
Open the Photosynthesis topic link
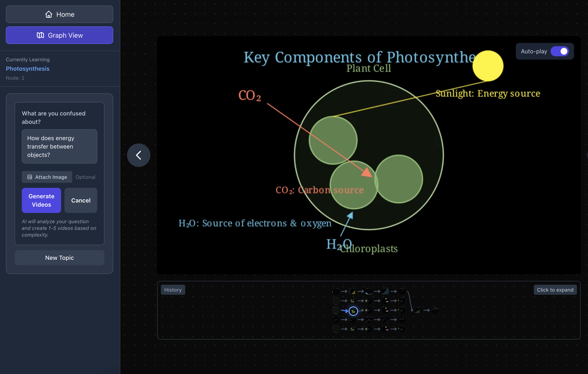tap(28, 69)
